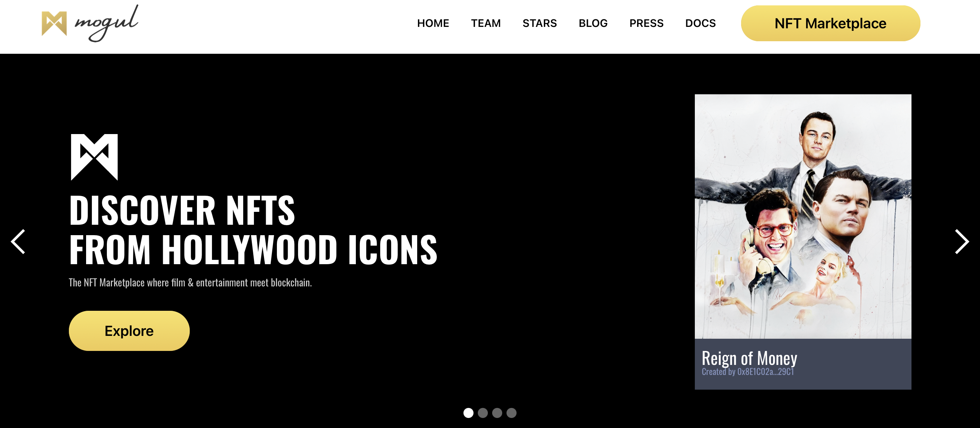Click the NFT Marketplace button
This screenshot has width=980, height=428.
(x=830, y=23)
